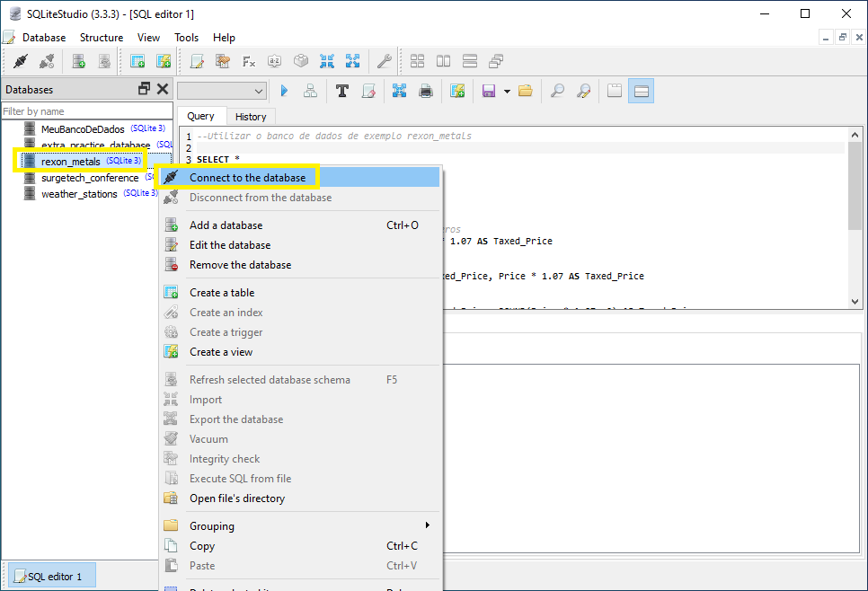Click the editor scrollbar down arrow
This screenshot has width=868, height=591.
click(855, 302)
